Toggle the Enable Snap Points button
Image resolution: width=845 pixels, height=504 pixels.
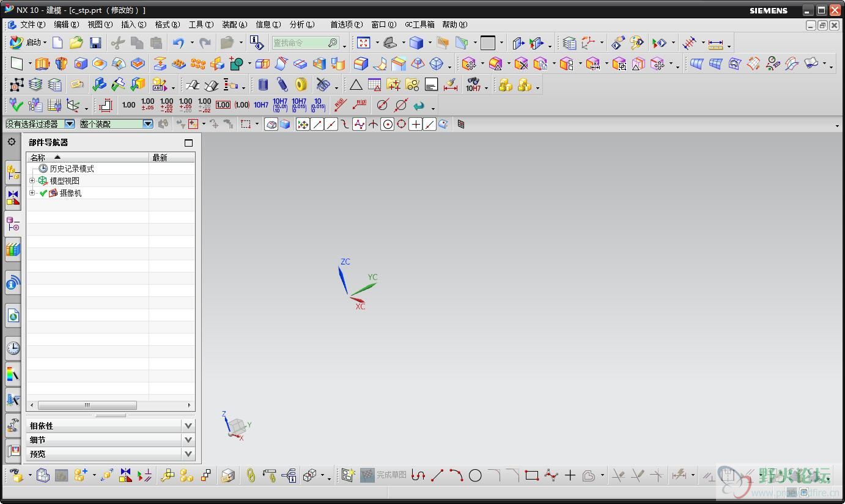point(303,124)
